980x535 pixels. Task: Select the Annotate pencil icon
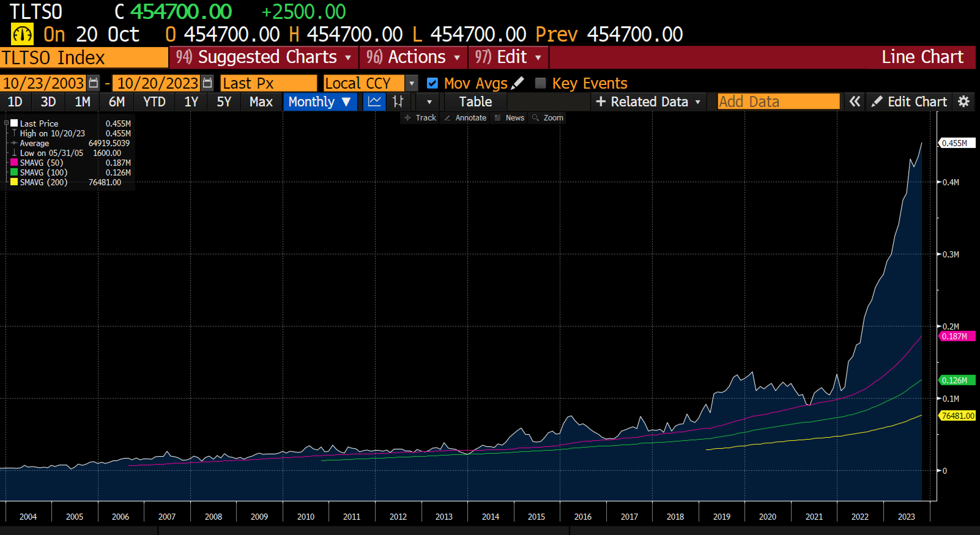pyautogui.click(x=448, y=117)
